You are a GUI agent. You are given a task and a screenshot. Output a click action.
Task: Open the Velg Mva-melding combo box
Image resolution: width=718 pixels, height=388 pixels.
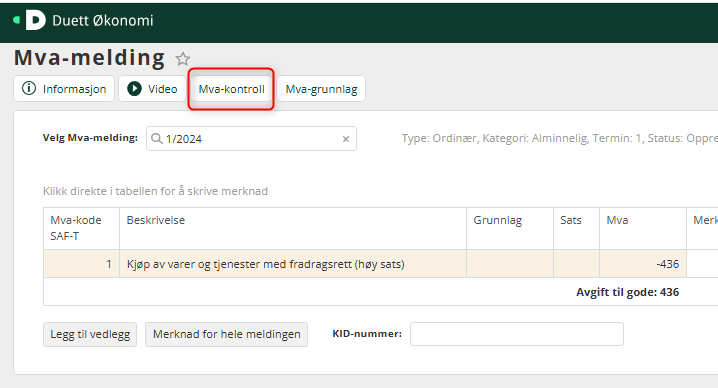click(251, 139)
